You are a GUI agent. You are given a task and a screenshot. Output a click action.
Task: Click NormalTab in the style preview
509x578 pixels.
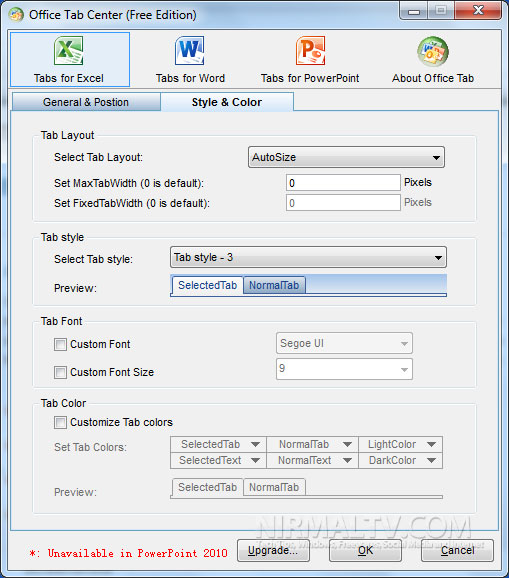coord(274,285)
